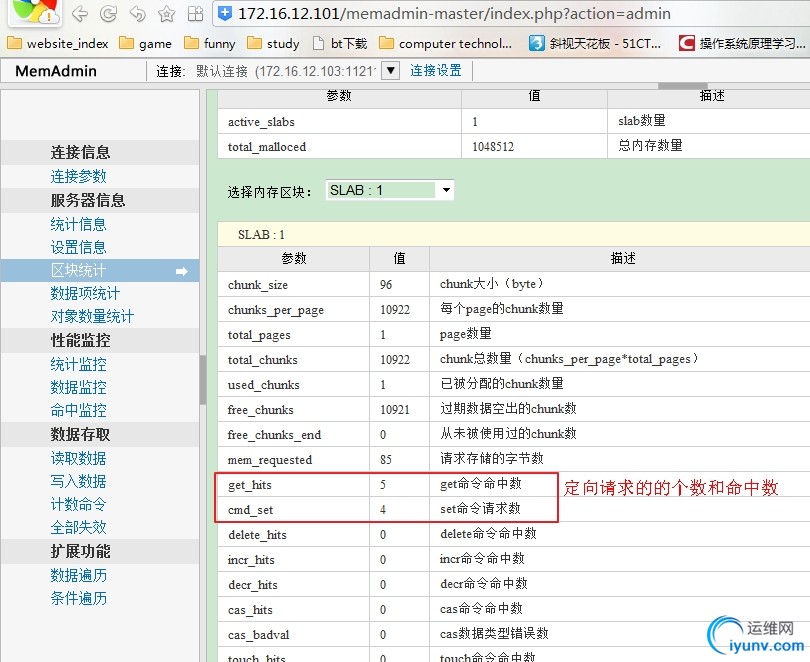Open 全部失效 in sidebar
This screenshot has height=662, width=810.
point(79,527)
